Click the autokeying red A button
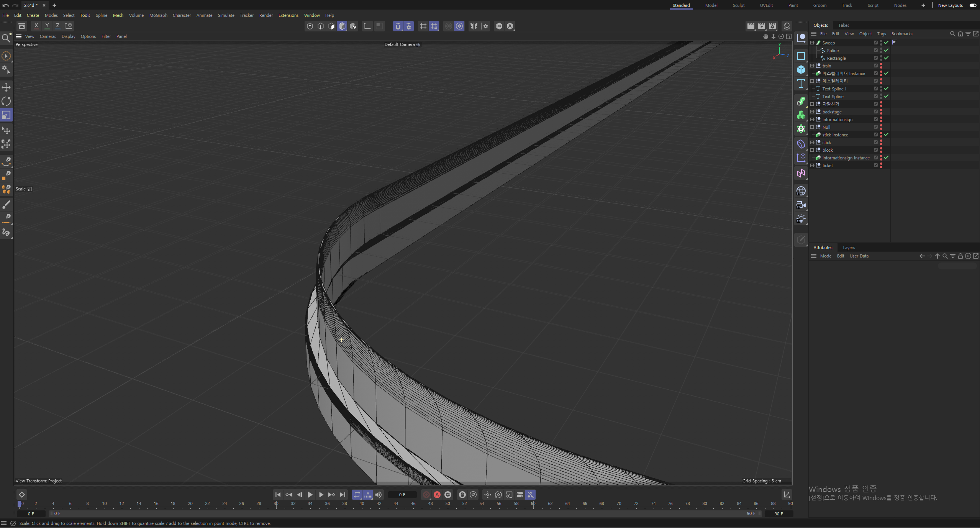Viewport: 980px width, 528px height. 437,495
